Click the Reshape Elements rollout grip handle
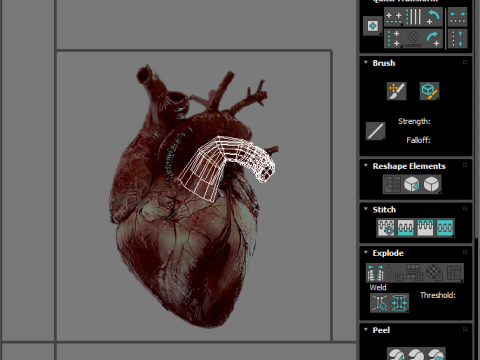 pyautogui.click(x=465, y=165)
